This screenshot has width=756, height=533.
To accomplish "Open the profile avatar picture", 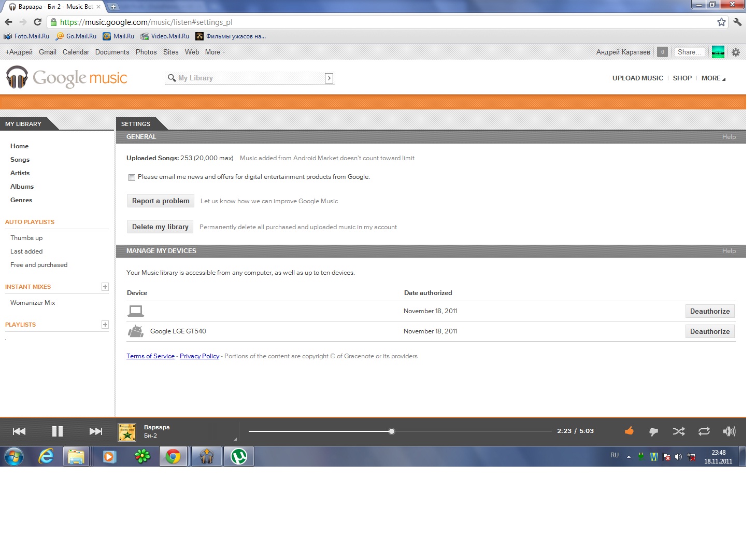I will click(718, 52).
